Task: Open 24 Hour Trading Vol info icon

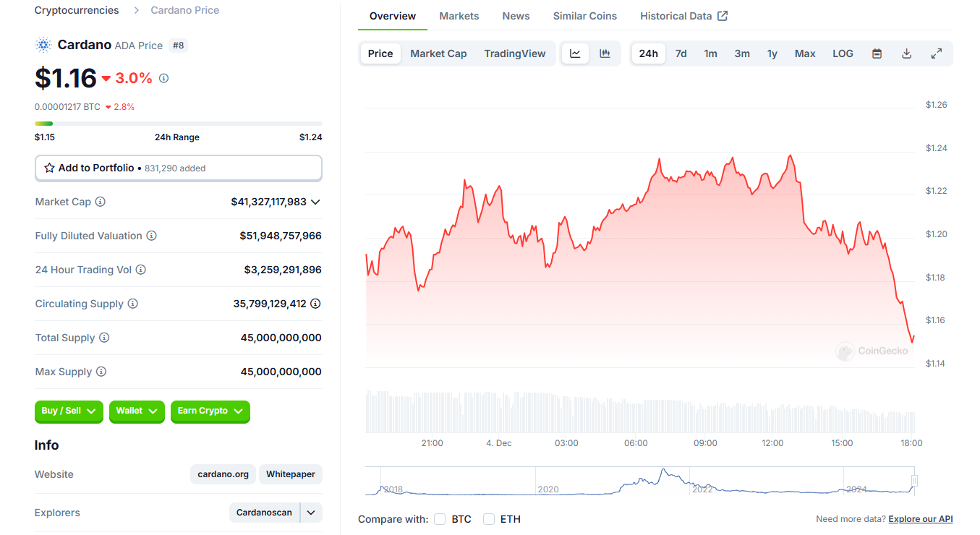Action: [141, 270]
